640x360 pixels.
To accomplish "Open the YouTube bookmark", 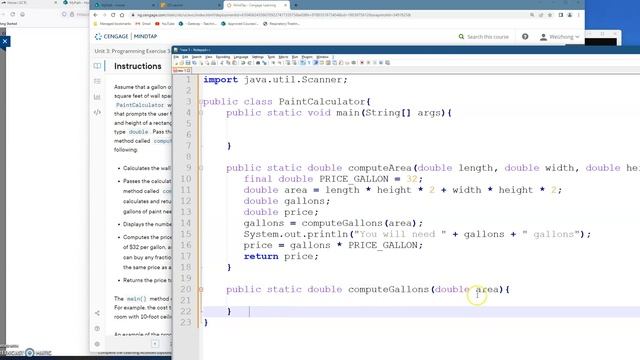I will (x=164, y=24).
